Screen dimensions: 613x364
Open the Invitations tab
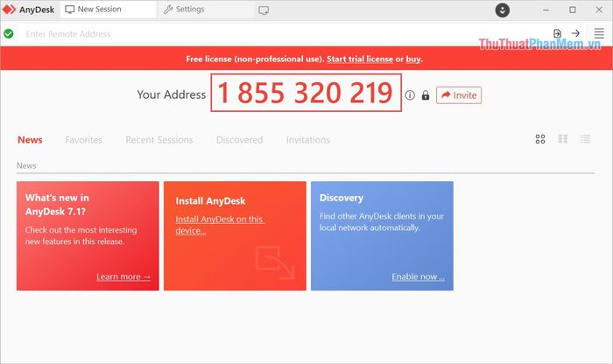pyautogui.click(x=308, y=140)
